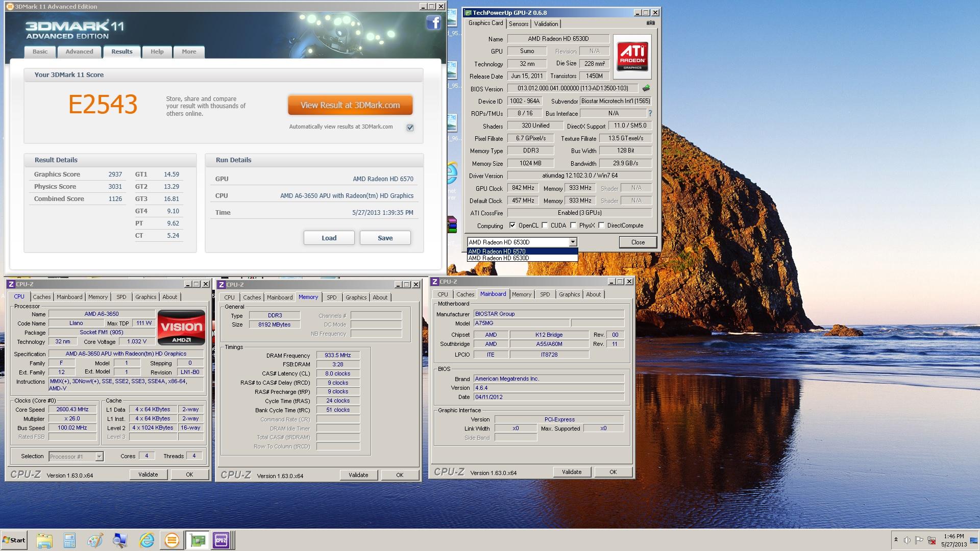Screen dimensions: 980x551
Task: Click the Graphics Score value 2937
Action: click(115, 174)
